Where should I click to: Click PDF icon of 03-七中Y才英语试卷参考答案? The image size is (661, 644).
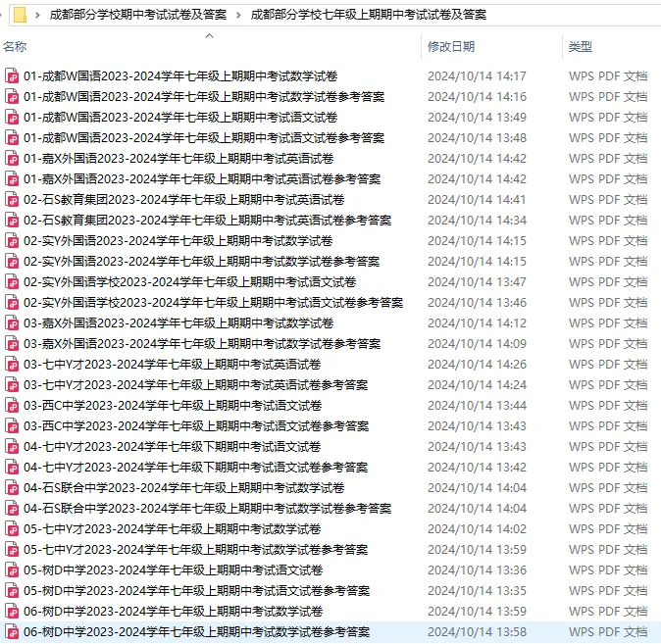12,385
